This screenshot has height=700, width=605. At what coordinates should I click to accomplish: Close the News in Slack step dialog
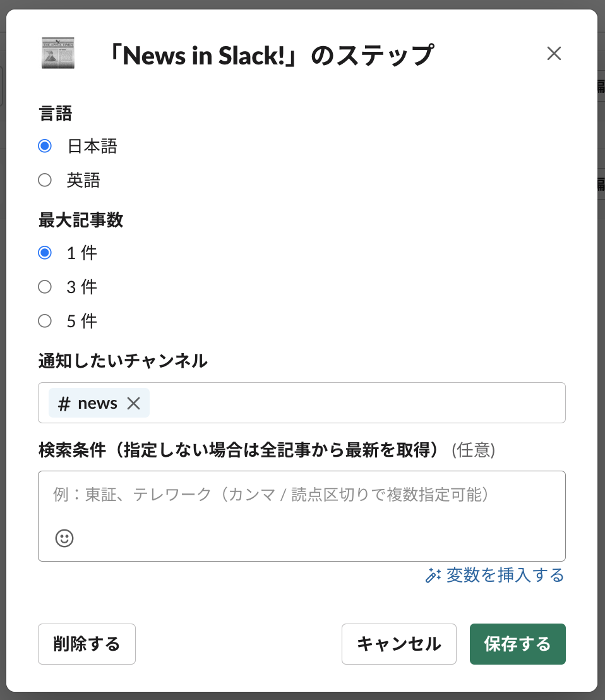[x=554, y=54]
